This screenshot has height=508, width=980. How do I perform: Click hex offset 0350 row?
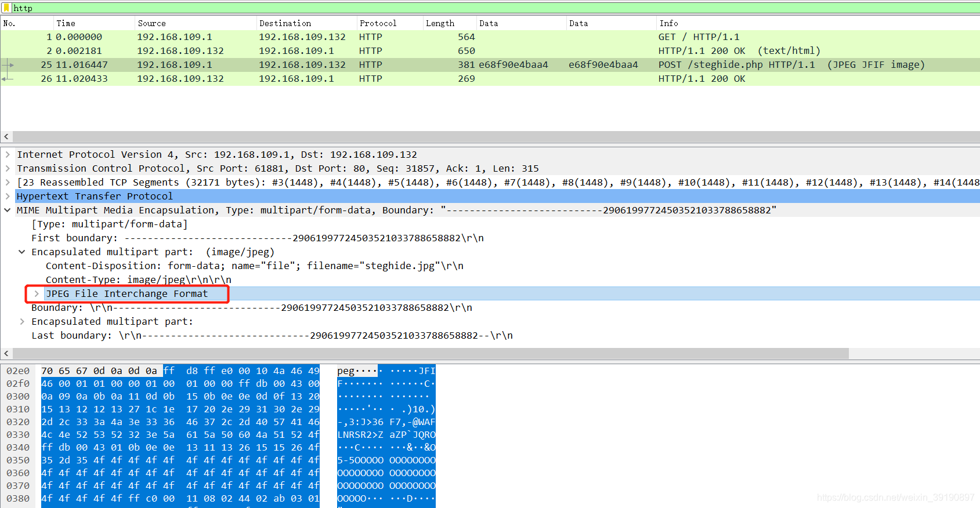click(x=18, y=460)
